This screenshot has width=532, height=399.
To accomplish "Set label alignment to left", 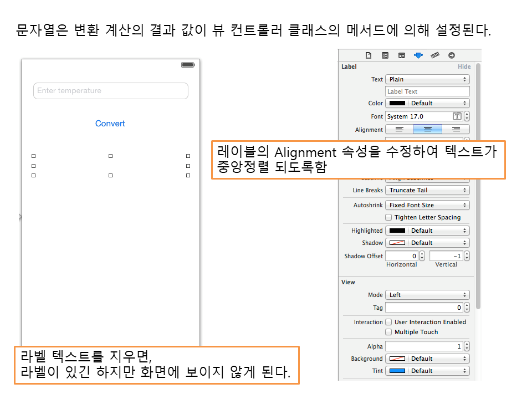I will pos(399,130).
